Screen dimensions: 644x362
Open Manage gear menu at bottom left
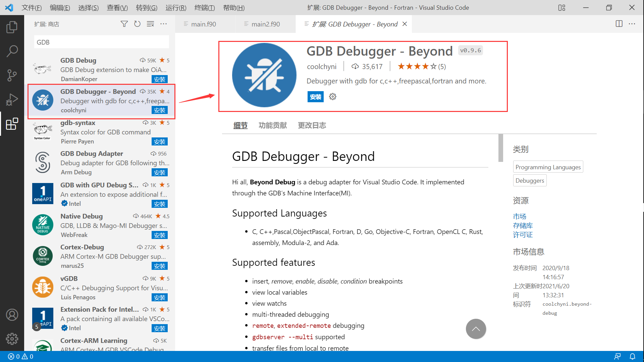pyautogui.click(x=12, y=339)
